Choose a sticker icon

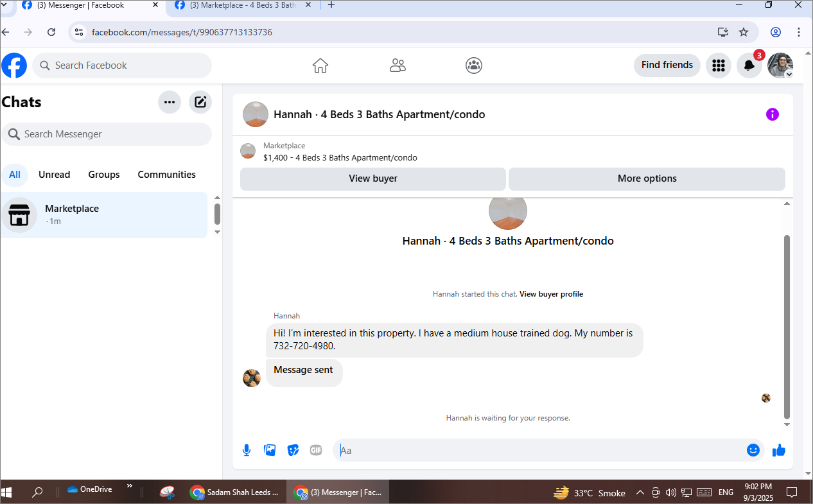[x=293, y=450]
